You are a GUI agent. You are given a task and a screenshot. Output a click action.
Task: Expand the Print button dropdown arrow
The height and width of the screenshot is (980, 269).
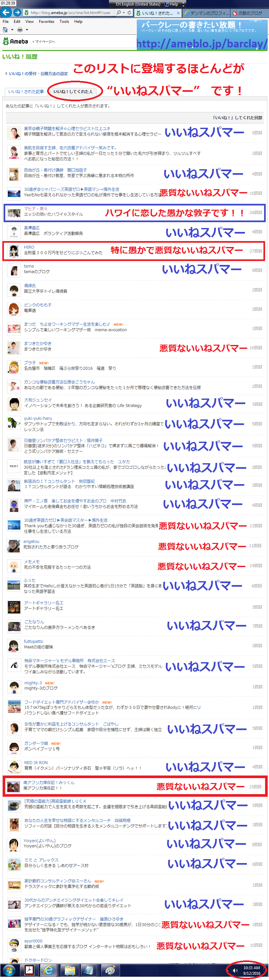[27, 30]
